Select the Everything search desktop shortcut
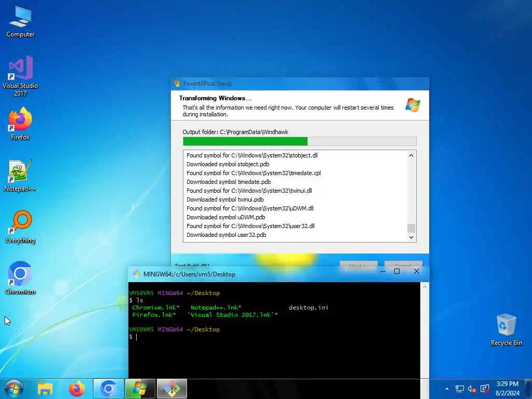Screen dimensions: 532x399 tap(20, 227)
